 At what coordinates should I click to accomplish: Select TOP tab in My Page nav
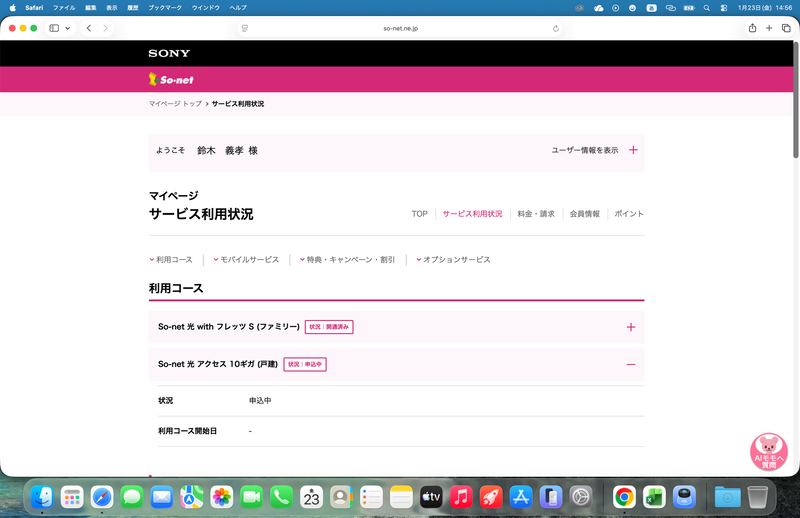(x=419, y=214)
